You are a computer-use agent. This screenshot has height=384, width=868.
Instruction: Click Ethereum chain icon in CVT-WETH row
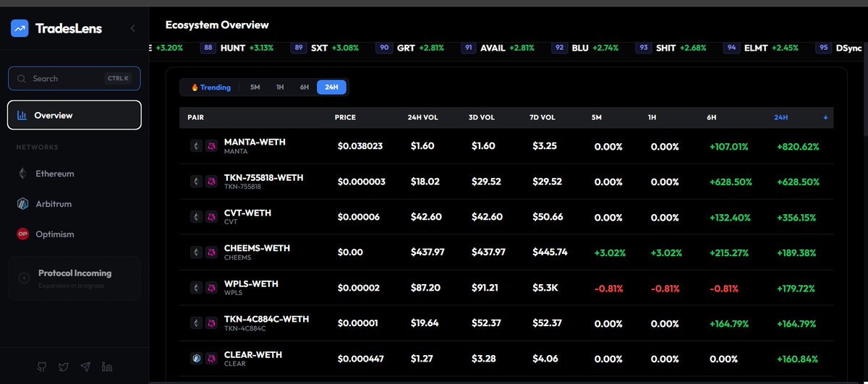(x=195, y=217)
